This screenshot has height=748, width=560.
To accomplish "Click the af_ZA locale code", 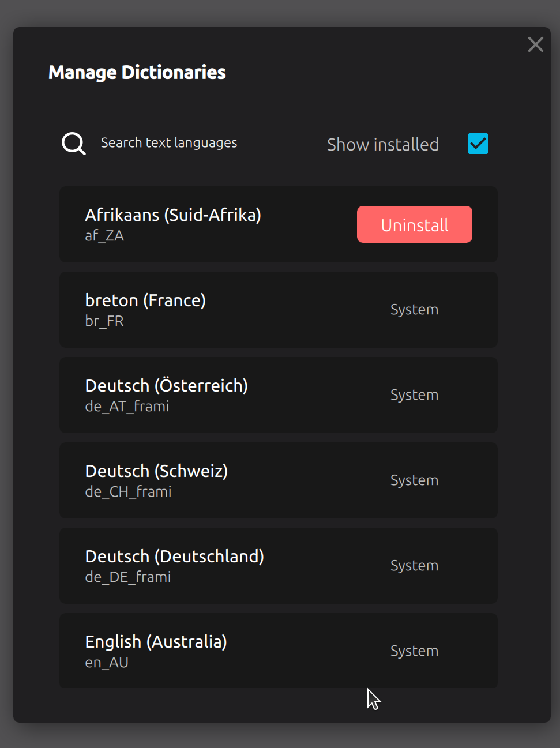I will 104,236.
